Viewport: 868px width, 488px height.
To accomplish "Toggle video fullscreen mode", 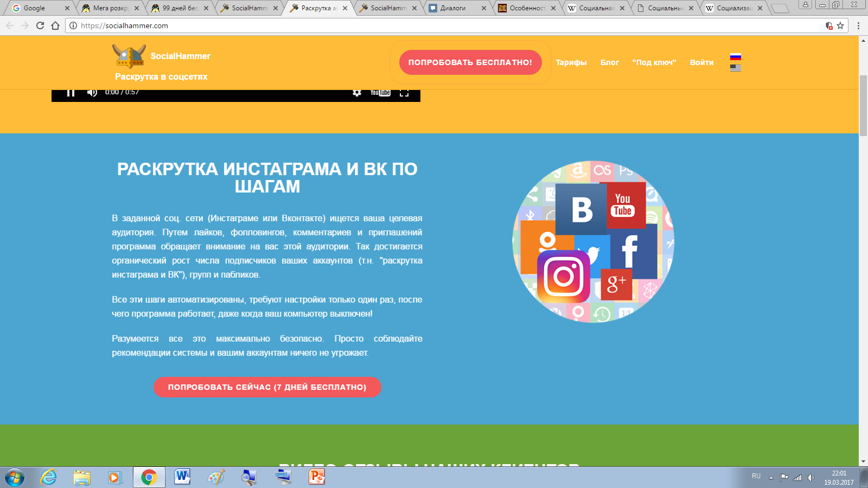I will [404, 93].
